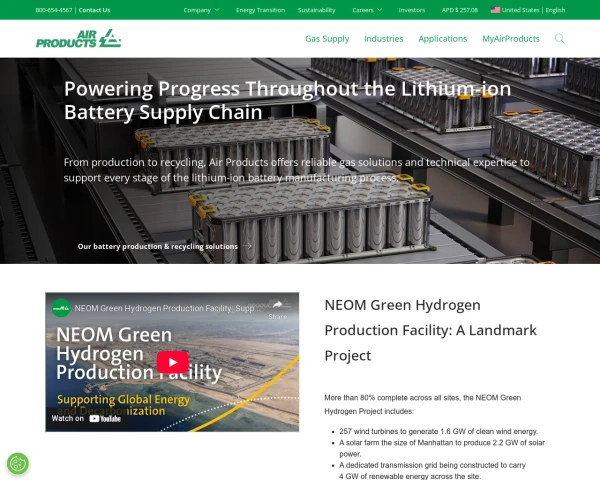600x480 pixels.
Task: Expand the Careers dropdown
Action: 367,10
